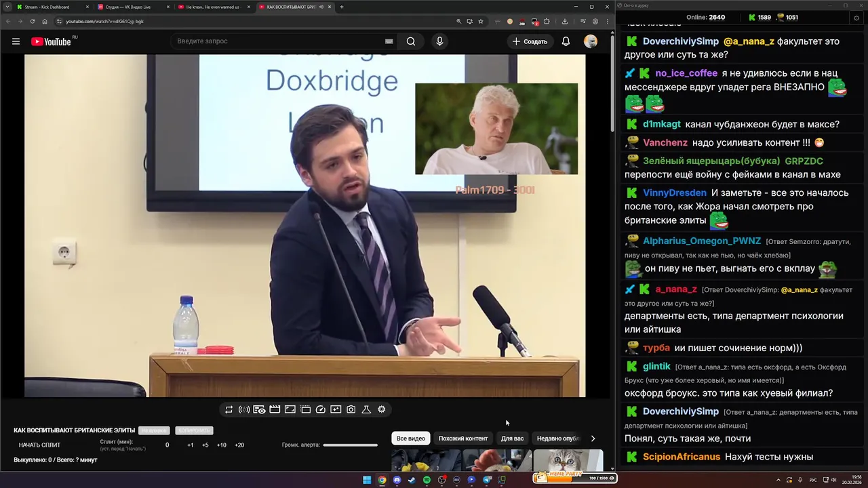Viewport: 868px width, 488px height.
Task: Open Spotify from the taskbar
Action: (427, 480)
